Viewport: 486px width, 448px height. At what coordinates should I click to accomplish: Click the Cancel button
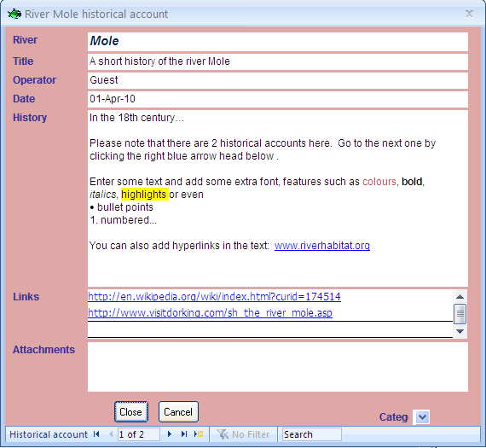[178, 411]
